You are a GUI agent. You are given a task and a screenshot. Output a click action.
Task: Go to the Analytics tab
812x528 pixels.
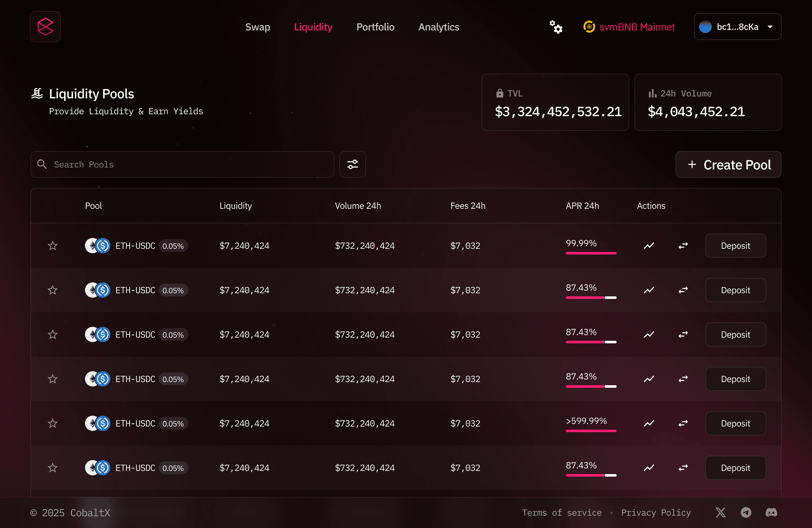[x=438, y=27]
